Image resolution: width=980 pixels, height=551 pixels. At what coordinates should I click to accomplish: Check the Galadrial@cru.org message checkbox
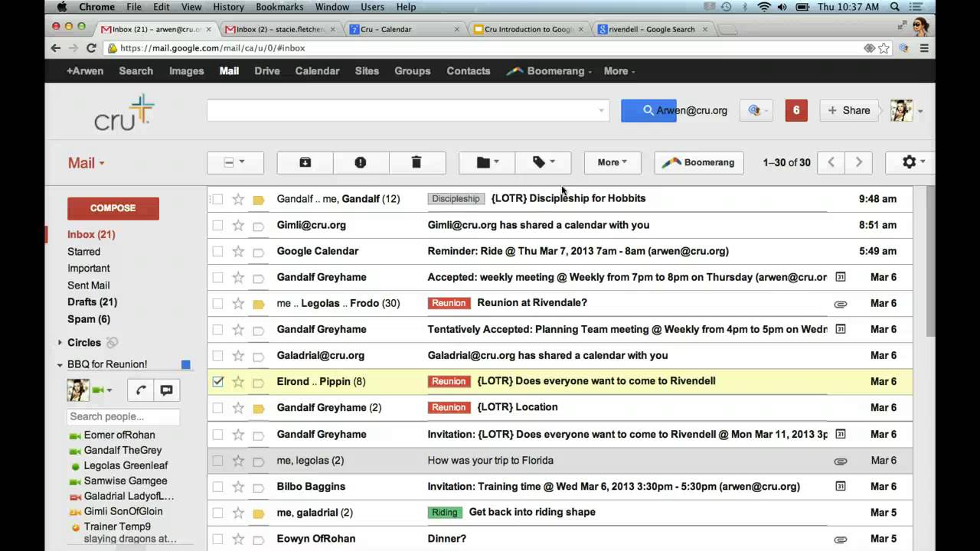click(217, 355)
